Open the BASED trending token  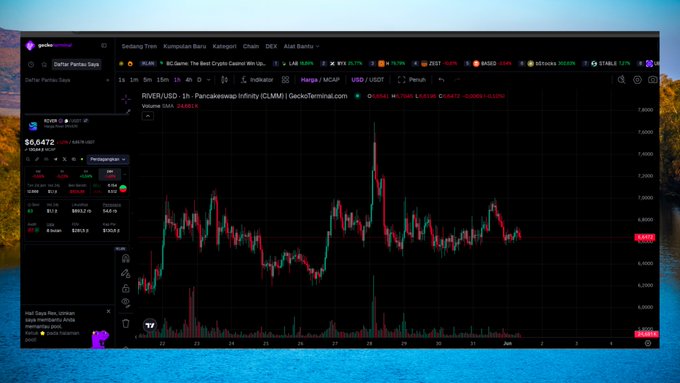click(488, 63)
